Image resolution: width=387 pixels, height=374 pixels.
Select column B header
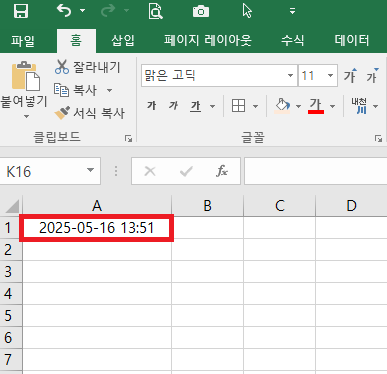[207, 206]
